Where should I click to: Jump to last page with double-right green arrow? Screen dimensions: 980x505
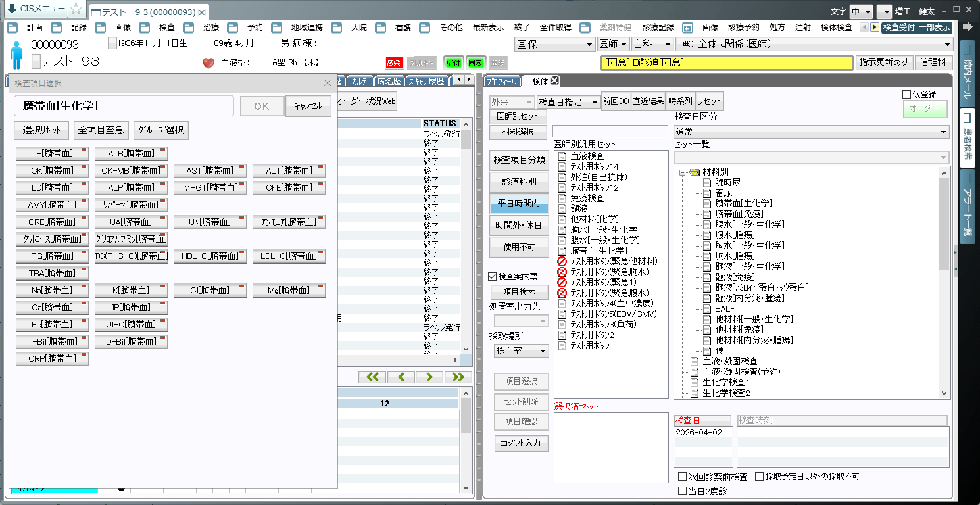click(x=458, y=377)
